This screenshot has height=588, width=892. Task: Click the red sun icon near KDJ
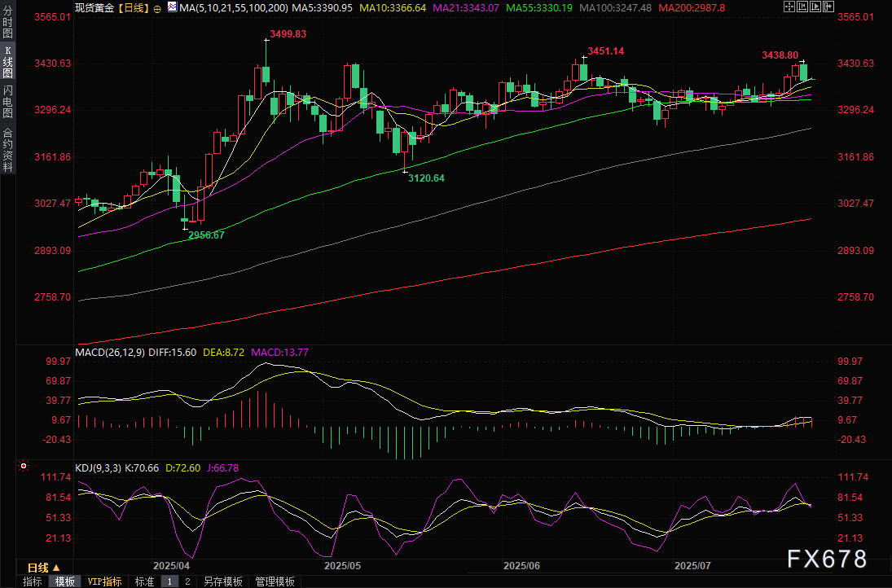[23, 467]
